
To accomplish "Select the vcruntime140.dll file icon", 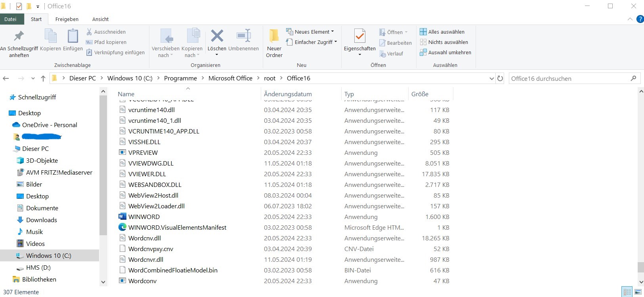I will [122, 110].
